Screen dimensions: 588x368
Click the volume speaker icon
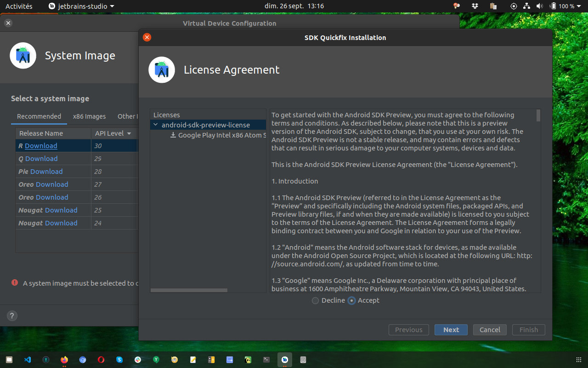pyautogui.click(x=539, y=6)
